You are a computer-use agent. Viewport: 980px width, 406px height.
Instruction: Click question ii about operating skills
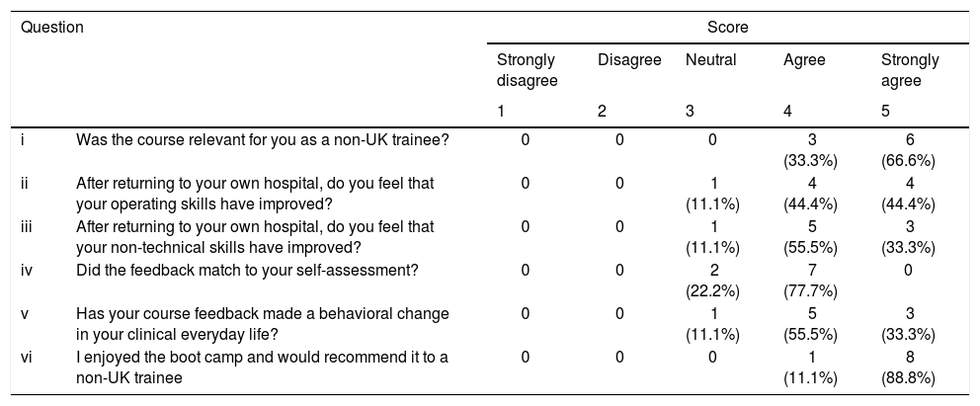pyautogui.click(x=255, y=192)
